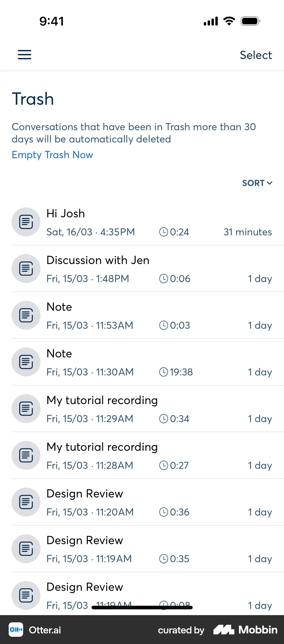
Task: Tap the icon of the 11:53AM Note
Action: (x=26, y=315)
